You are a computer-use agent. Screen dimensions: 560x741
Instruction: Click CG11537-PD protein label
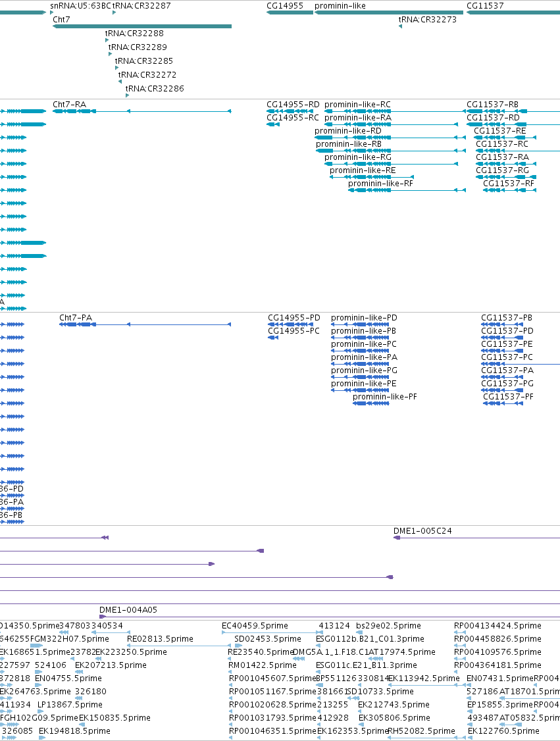click(507, 331)
